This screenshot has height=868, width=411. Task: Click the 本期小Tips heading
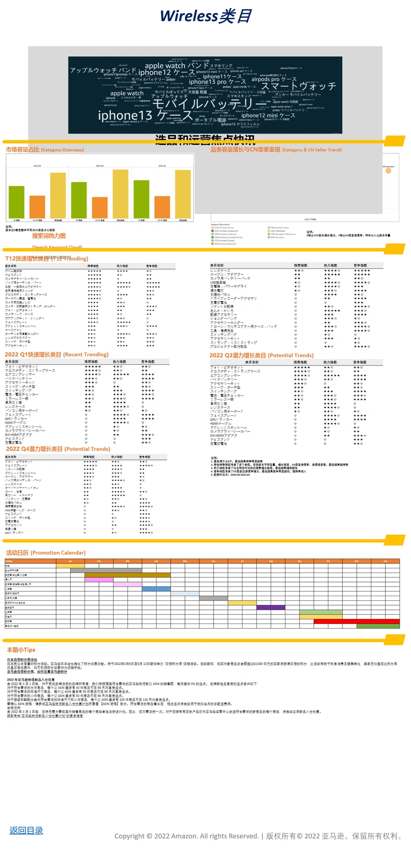21,650
